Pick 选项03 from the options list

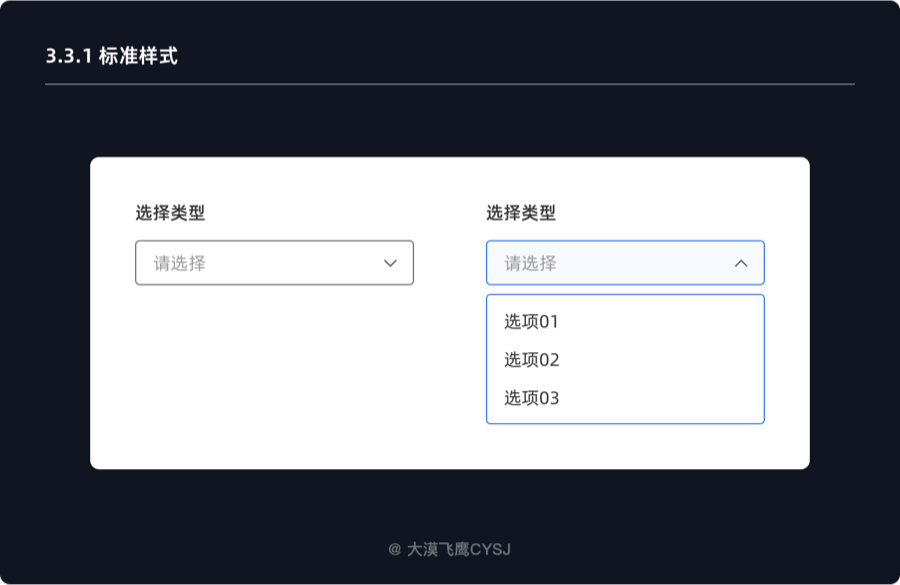point(530,397)
